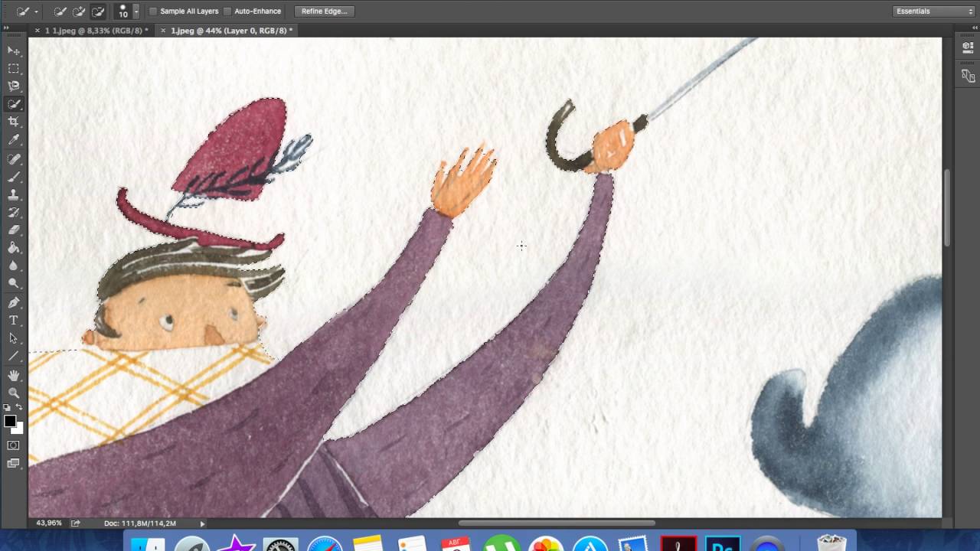Select the Healing Brush tool
980x551 pixels.
click(x=14, y=159)
